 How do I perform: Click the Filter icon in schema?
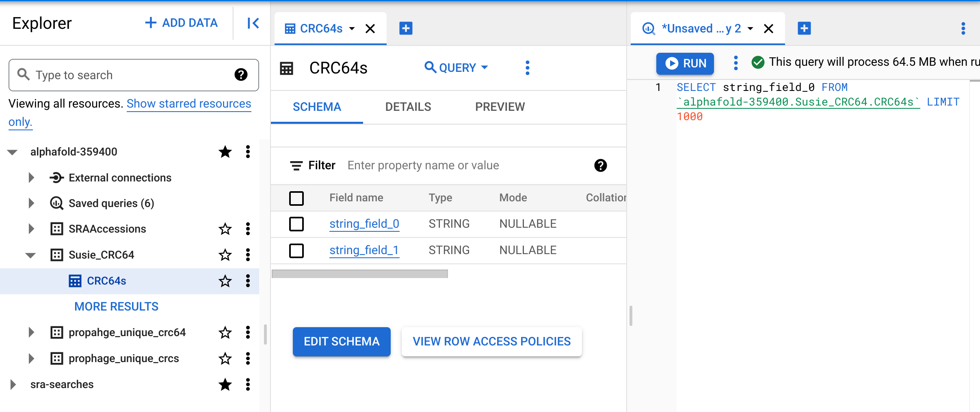pos(296,166)
